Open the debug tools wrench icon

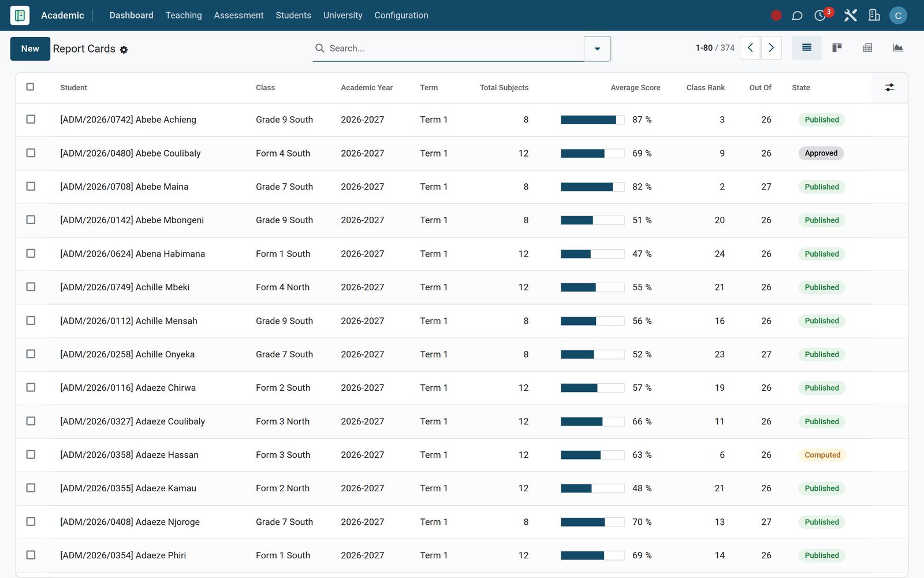point(850,16)
